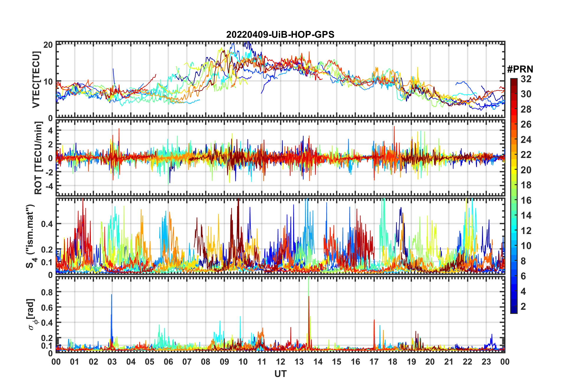Click the colorbar tick label 32
This screenshot has height=392, width=561.
pos(526,79)
